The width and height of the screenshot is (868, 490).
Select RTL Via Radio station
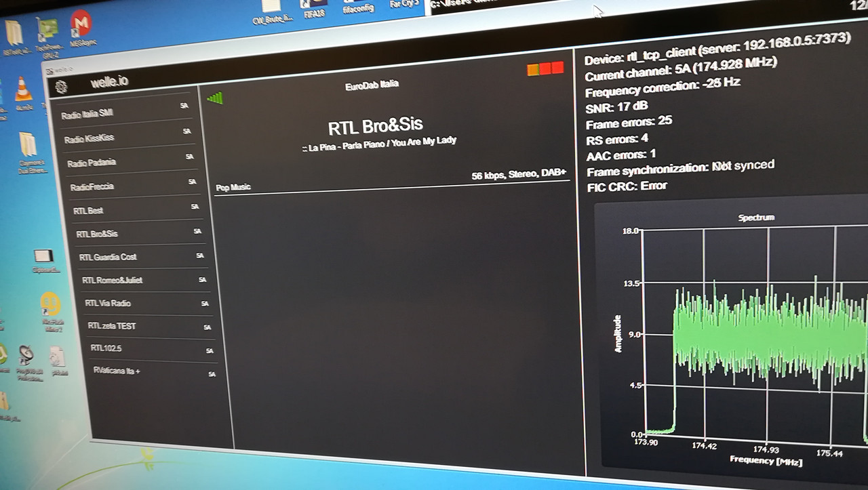[146, 302]
